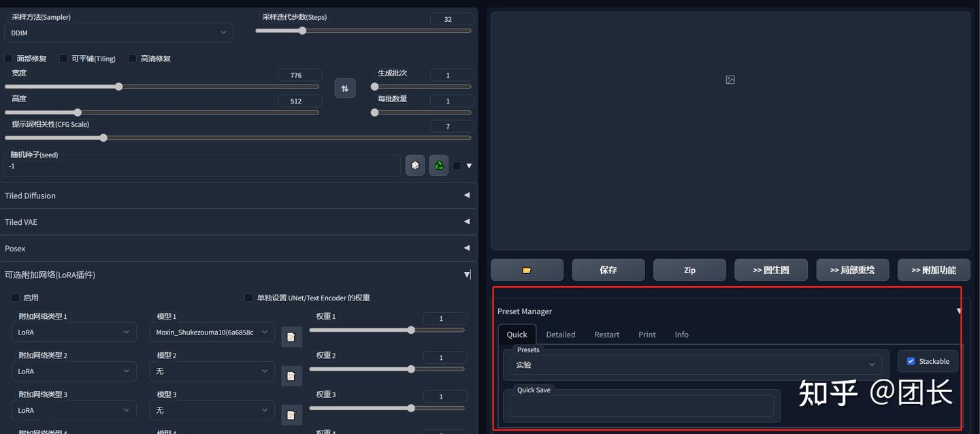Viewport: 980px width, 434px height.
Task: Adjust the 每批数量 slider
Action: coord(421,112)
